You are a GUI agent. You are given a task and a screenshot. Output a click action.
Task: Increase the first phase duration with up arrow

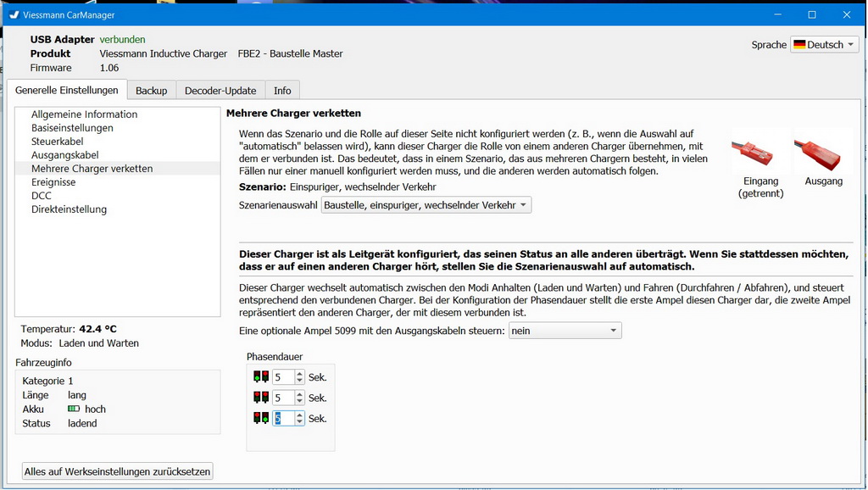(299, 374)
